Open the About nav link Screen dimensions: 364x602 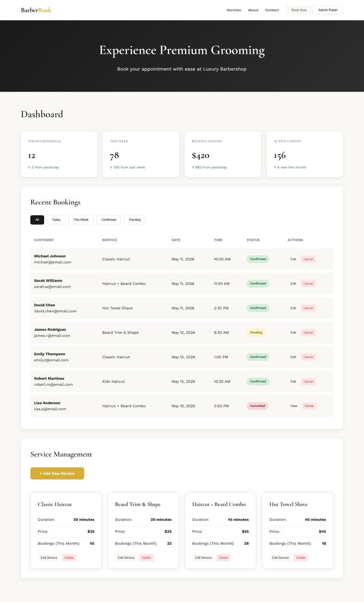click(x=253, y=10)
